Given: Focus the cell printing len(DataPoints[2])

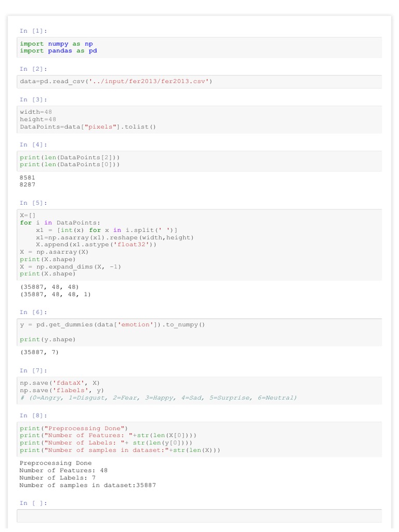Looking at the screenshot, I should coord(199,161).
